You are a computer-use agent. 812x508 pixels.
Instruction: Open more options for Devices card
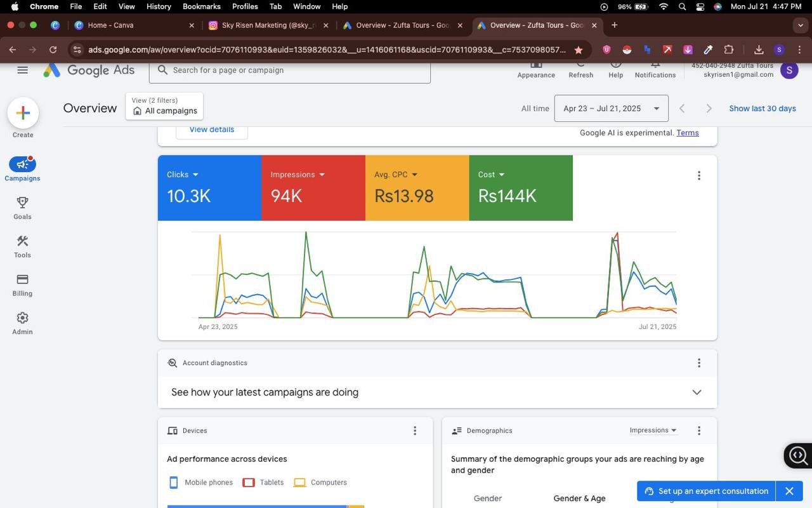tap(415, 431)
